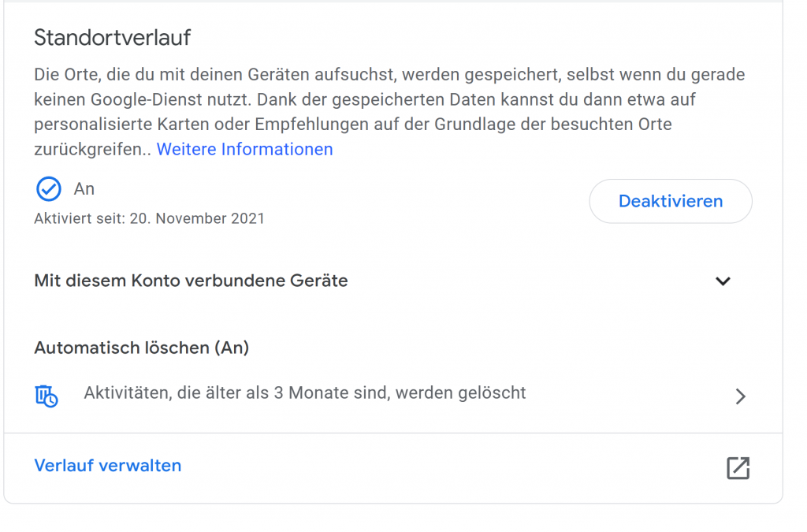The image size is (807, 532).
Task: Expand Mit diesem Konto verbundene Geräte label
Action: [191, 281]
